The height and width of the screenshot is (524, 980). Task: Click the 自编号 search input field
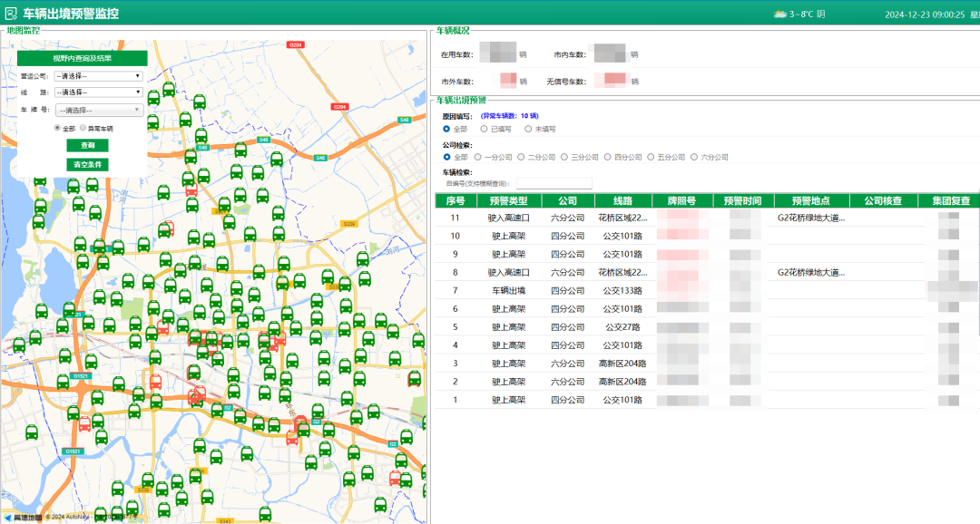[x=554, y=183]
